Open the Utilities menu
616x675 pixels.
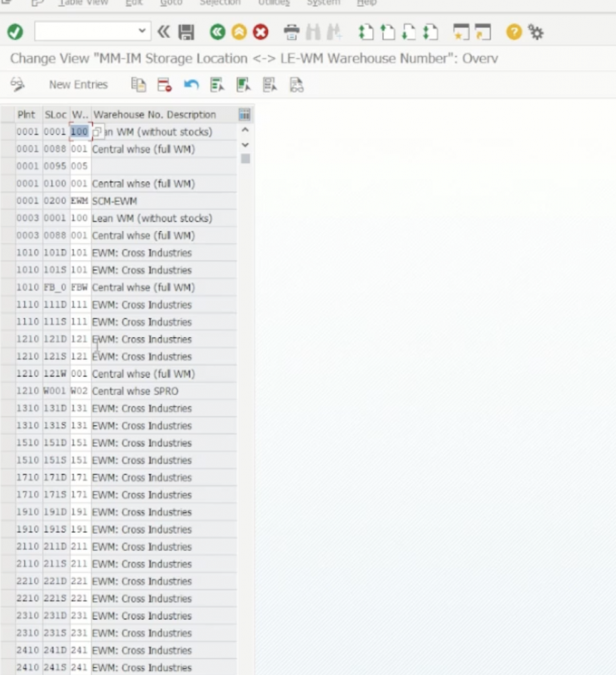point(272,3)
